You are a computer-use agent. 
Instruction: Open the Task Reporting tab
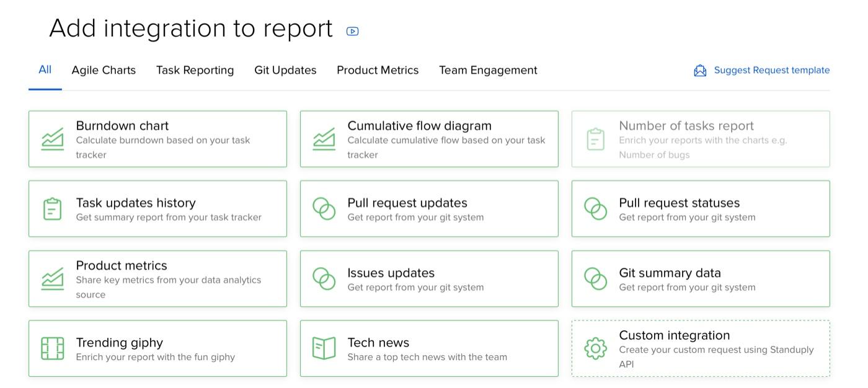point(195,71)
